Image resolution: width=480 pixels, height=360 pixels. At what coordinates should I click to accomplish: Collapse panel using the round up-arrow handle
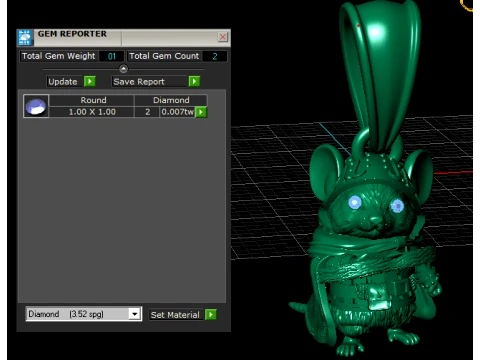[x=124, y=69]
